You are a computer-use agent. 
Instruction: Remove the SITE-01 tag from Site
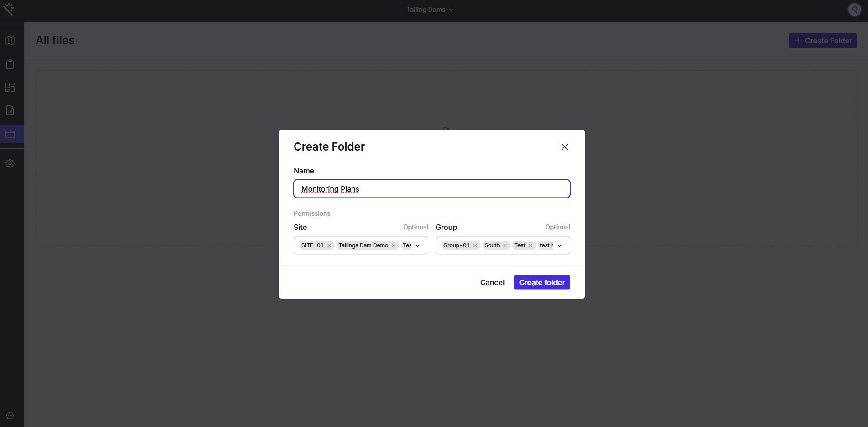[329, 245]
